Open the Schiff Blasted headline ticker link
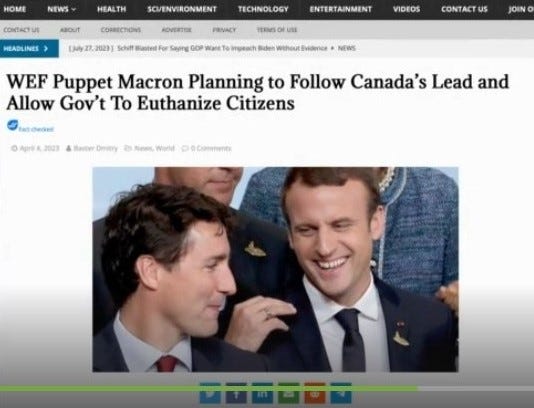Viewport: 534px width, 408px height. [222, 48]
